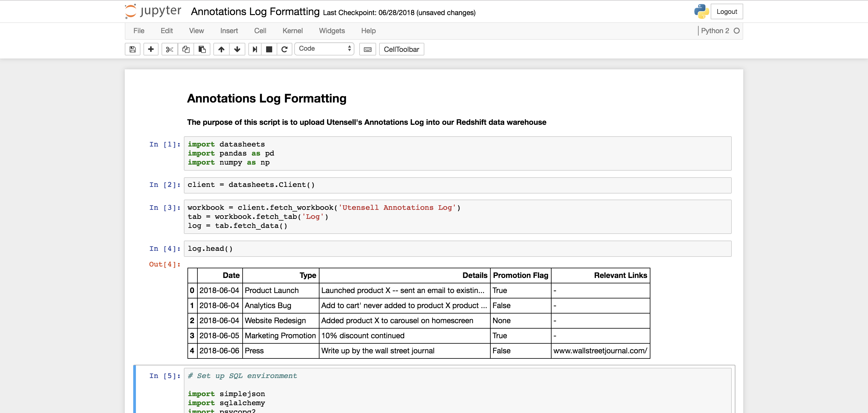Viewport: 868px width, 413px height.
Task: Interrupt kernel with stop square icon
Action: pyautogui.click(x=269, y=49)
